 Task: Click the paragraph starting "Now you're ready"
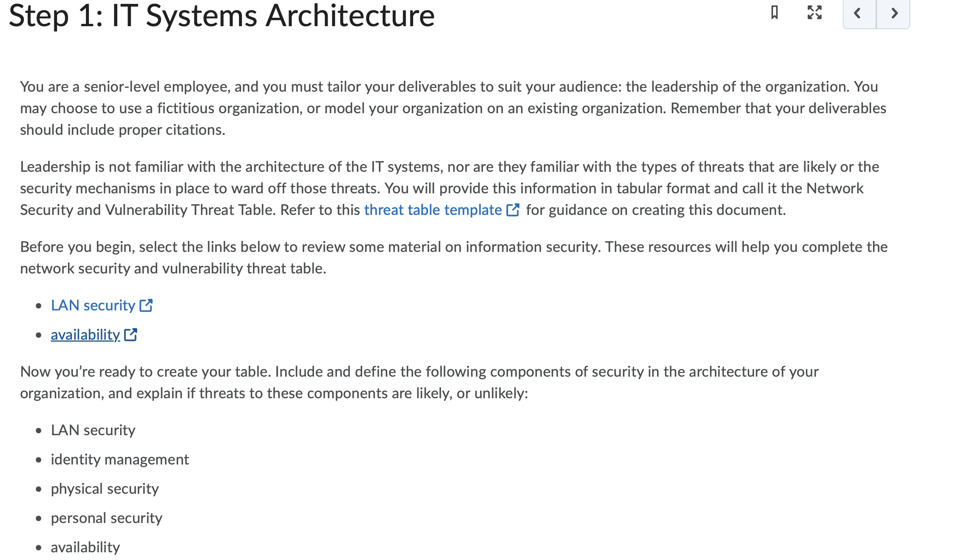click(419, 382)
